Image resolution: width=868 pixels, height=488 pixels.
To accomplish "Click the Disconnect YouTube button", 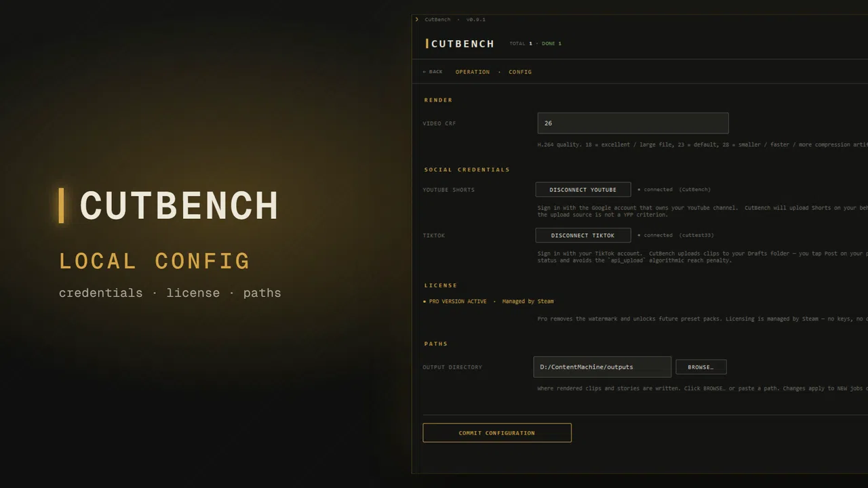I will (583, 190).
